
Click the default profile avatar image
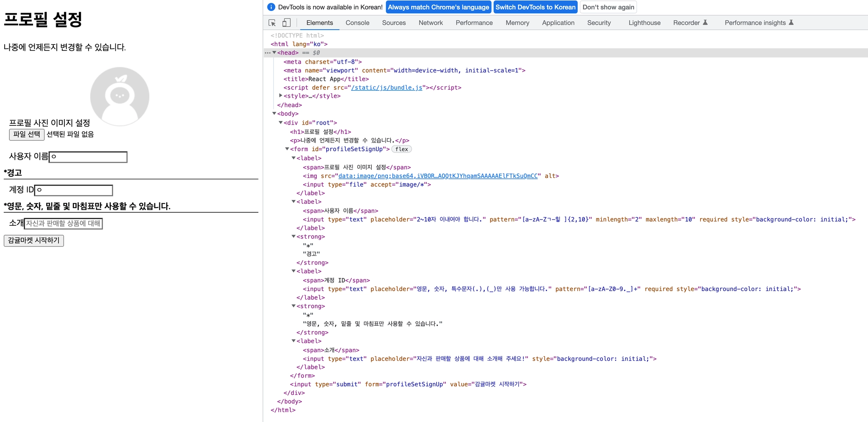coord(120,97)
